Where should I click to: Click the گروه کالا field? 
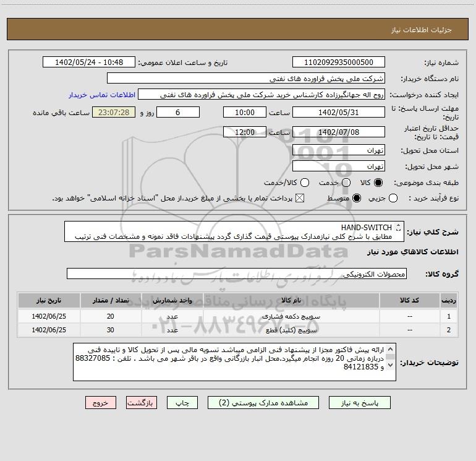[237, 274]
